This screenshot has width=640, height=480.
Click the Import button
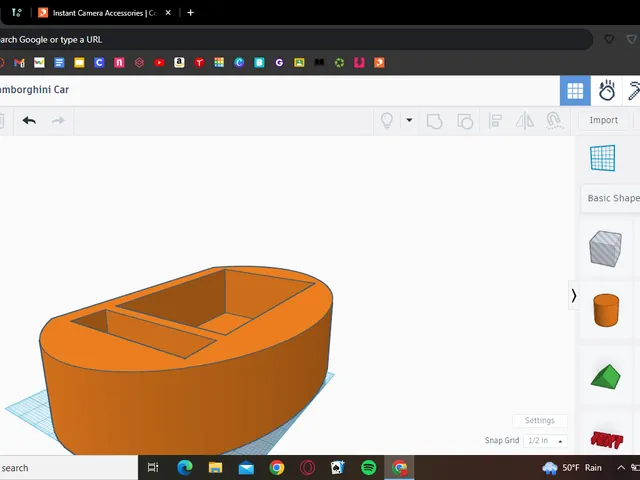603,120
